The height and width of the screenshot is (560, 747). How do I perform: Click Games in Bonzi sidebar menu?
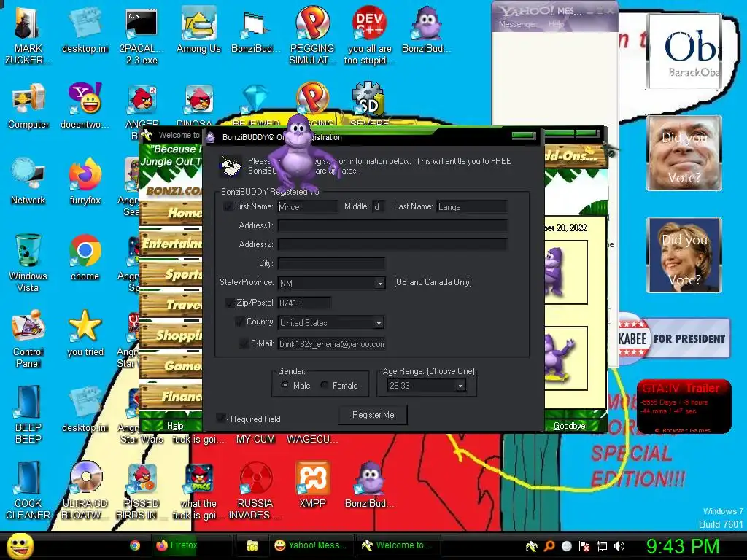click(x=171, y=366)
